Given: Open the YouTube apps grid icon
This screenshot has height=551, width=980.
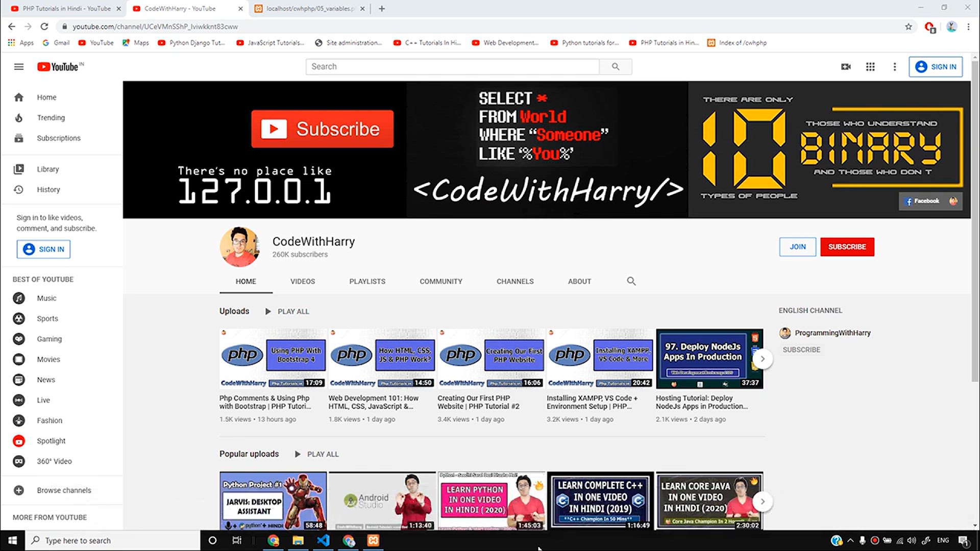Looking at the screenshot, I should click(870, 67).
